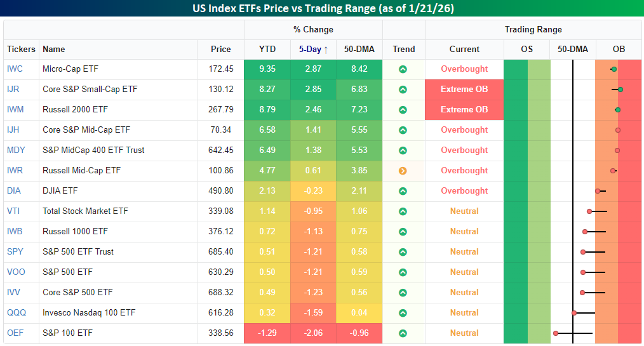Sort by 50-DMA percent change header
The image size is (644, 346).
(x=359, y=49)
